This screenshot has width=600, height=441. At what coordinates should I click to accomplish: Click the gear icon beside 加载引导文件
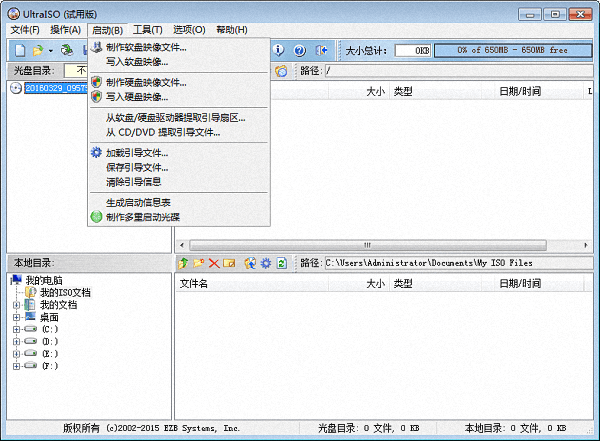[x=96, y=152]
